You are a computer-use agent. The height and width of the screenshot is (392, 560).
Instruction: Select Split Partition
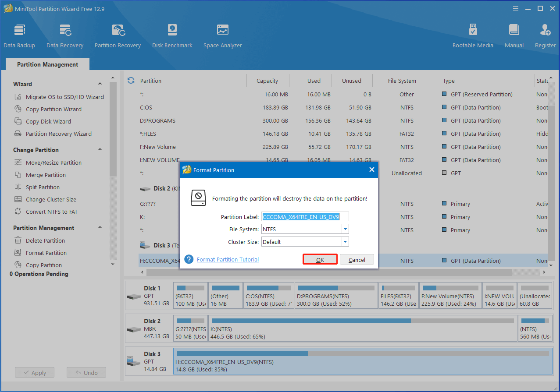pyautogui.click(x=37, y=187)
